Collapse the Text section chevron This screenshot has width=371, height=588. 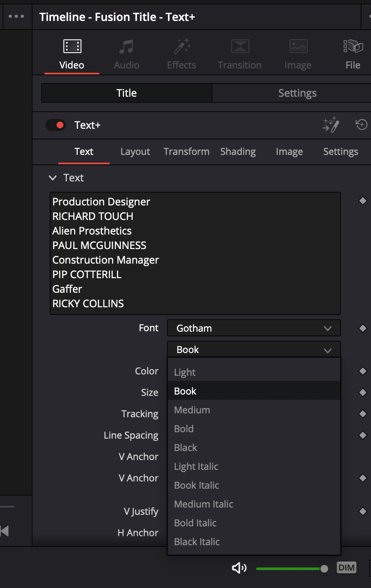point(53,178)
